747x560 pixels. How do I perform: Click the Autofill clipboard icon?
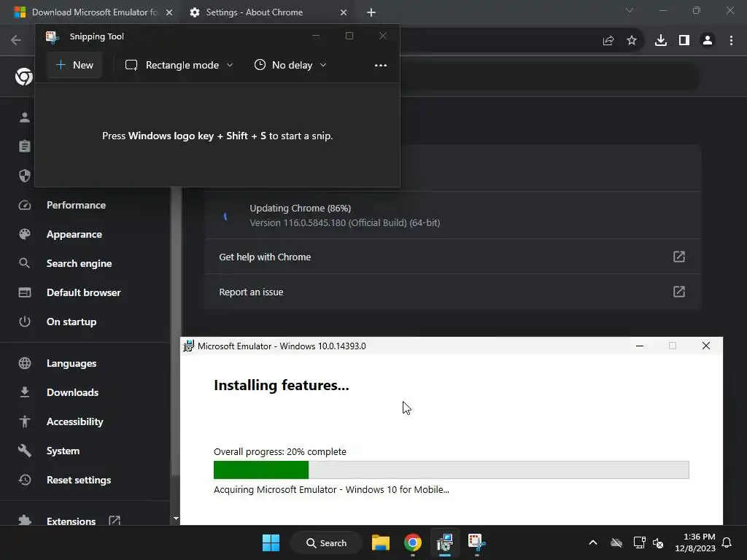25,146
